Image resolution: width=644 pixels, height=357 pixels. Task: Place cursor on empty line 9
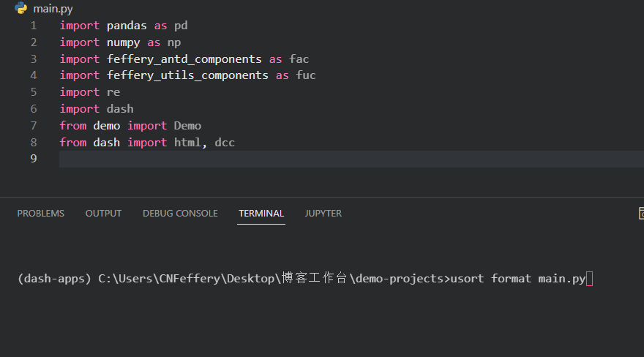[x=351, y=159]
